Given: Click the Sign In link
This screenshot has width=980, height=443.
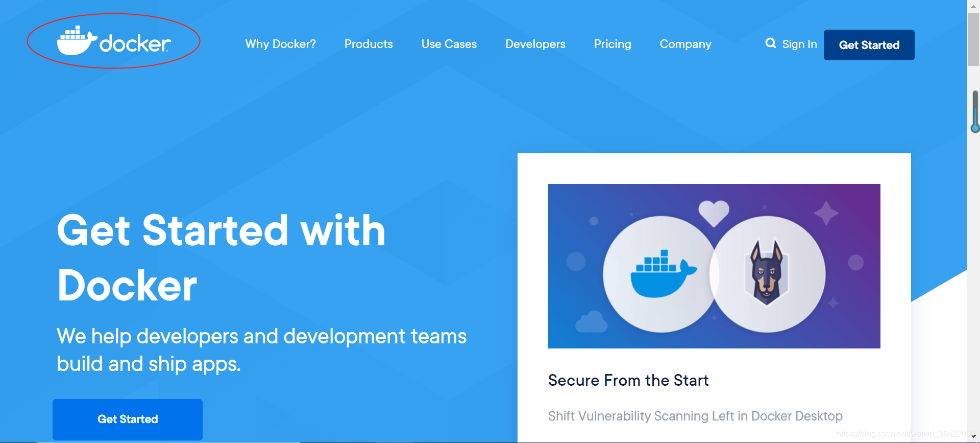Looking at the screenshot, I should tap(799, 44).
